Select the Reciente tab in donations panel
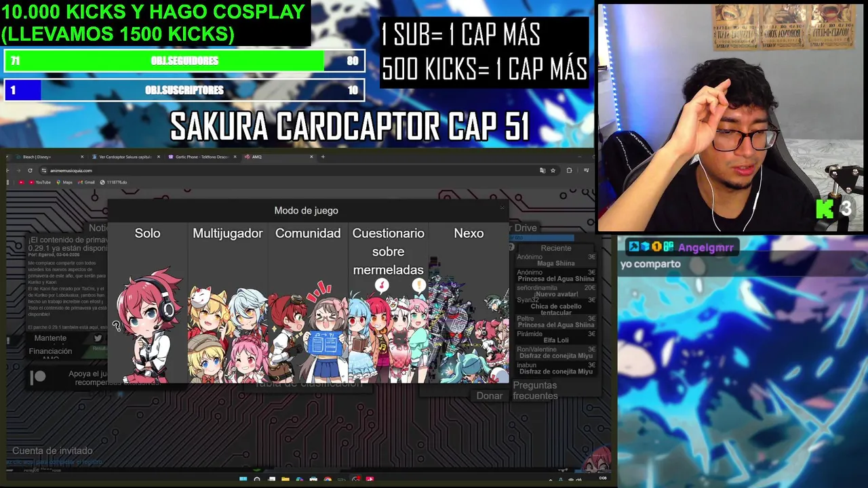The width and height of the screenshot is (868, 488). pyautogui.click(x=555, y=248)
